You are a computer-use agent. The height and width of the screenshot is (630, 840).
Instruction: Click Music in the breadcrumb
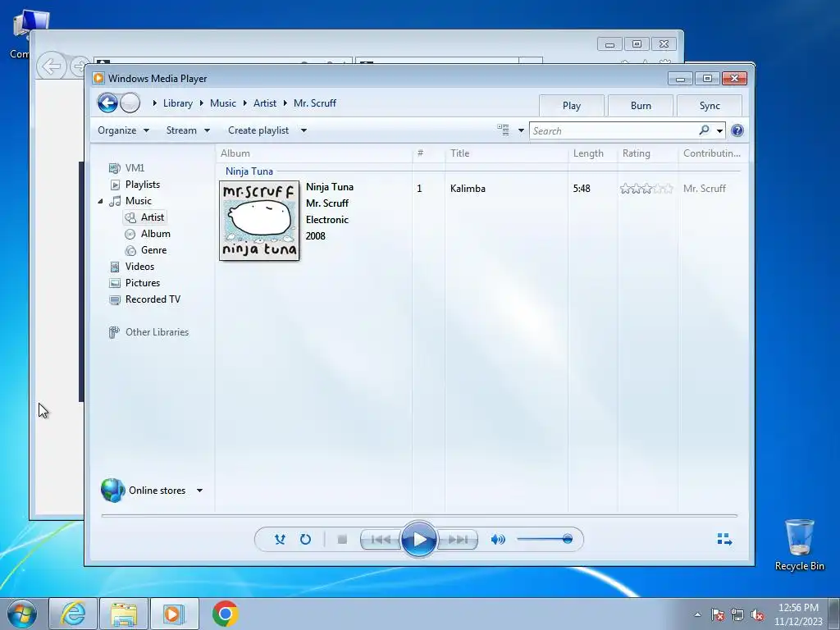pos(223,103)
